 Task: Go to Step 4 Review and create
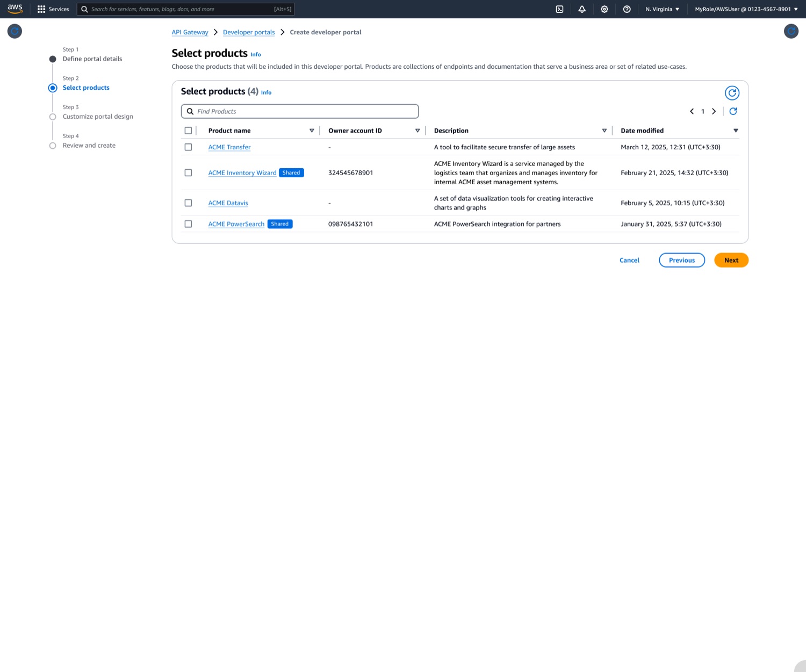pyautogui.click(x=89, y=146)
